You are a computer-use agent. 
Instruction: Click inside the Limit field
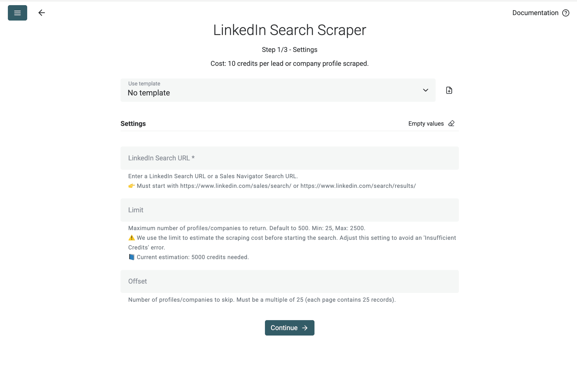tap(289, 210)
